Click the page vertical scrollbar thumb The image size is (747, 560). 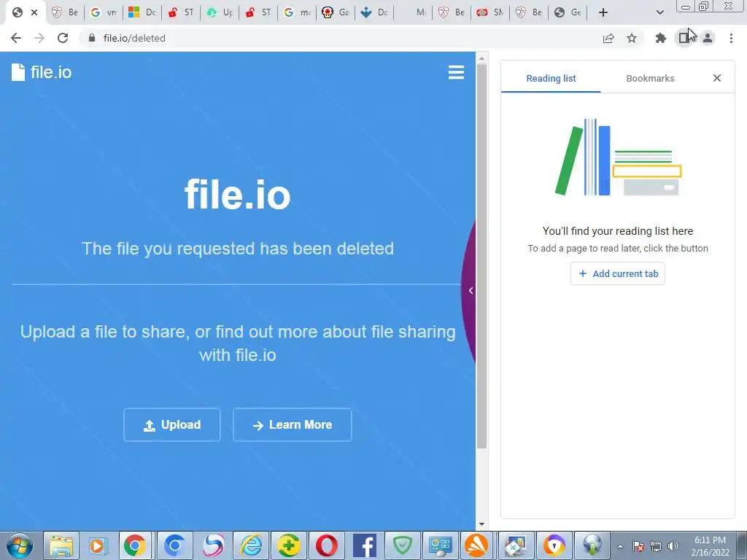click(x=481, y=256)
